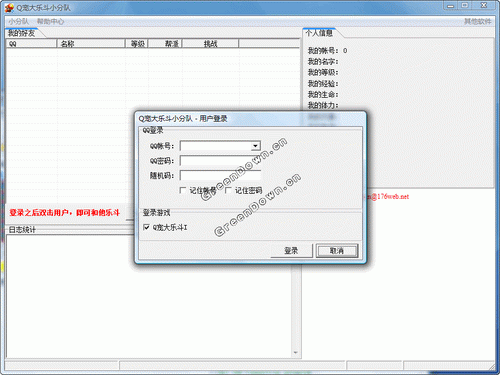Expand the QQ帐号 dropdown arrow

pos(255,146)
